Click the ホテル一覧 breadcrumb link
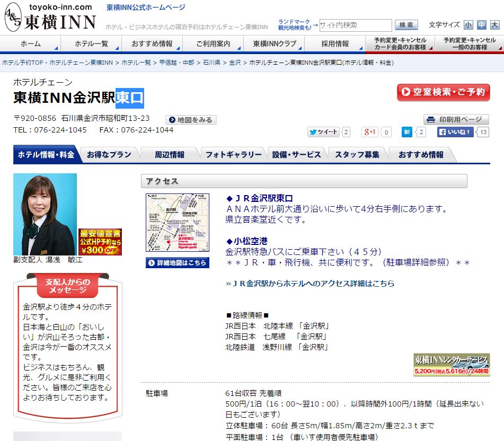 [x=136, y=63]
